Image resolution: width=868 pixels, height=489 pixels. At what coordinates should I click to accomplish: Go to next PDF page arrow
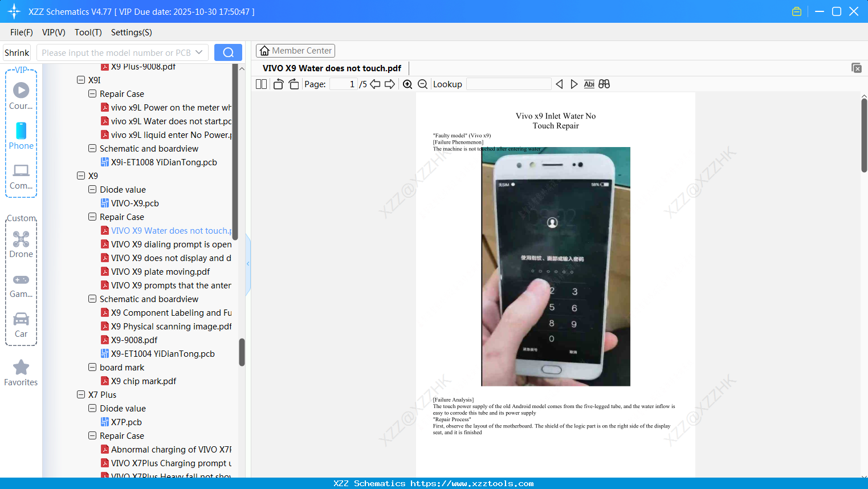pyautogui.click(x=390, y=84)
